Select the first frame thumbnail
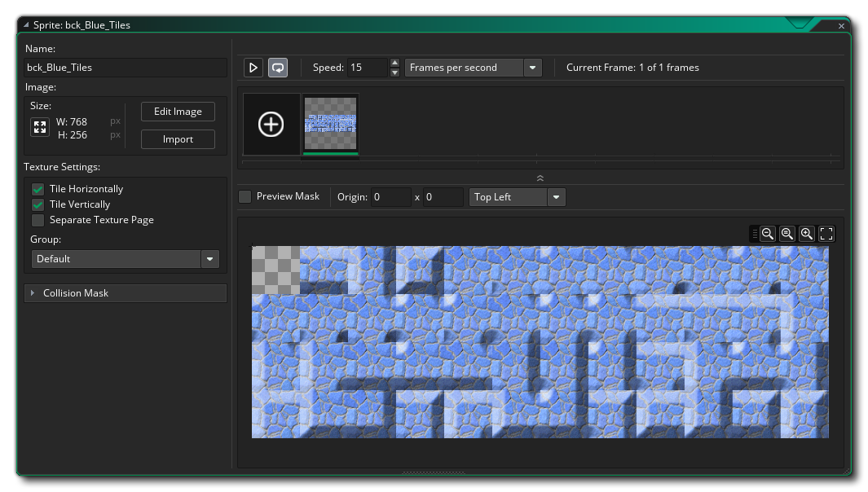The width and height of the screenshot is (868, 492). coord(330,122)
